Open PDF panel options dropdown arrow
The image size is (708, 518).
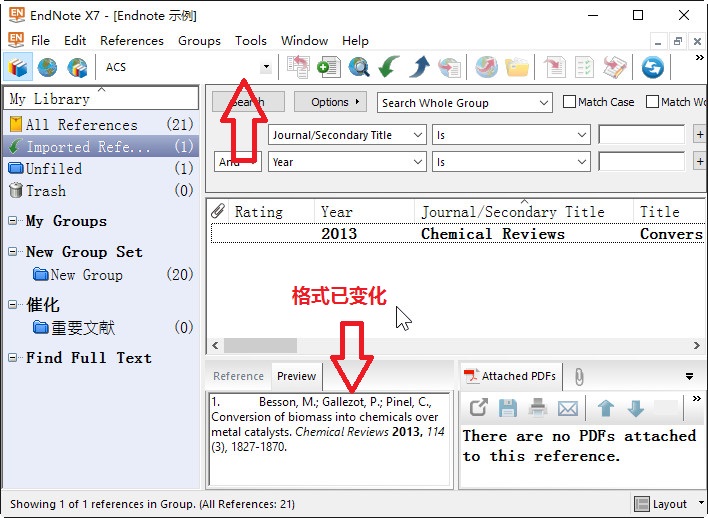tap(689, 376)
